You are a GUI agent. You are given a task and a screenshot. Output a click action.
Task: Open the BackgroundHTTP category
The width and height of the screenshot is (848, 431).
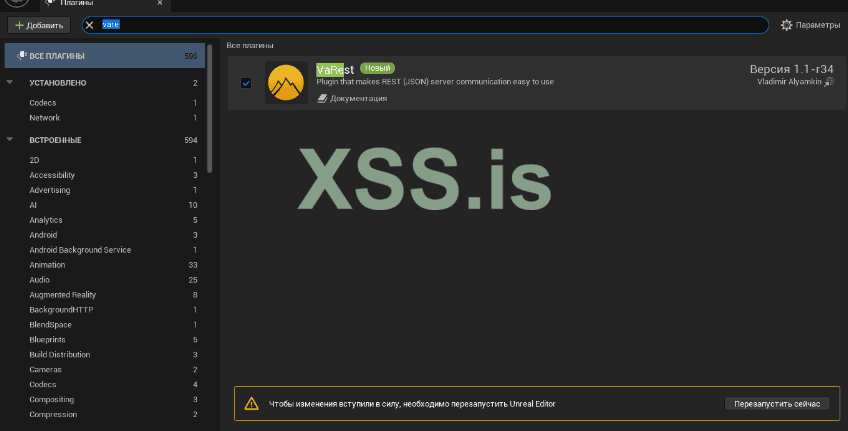click(61, 310)
